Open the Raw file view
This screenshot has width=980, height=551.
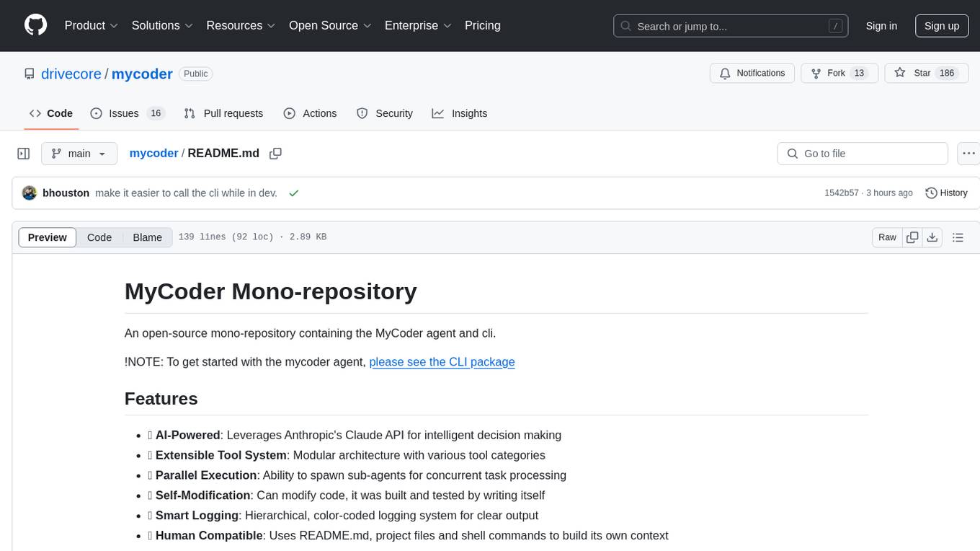click(887, 237)
